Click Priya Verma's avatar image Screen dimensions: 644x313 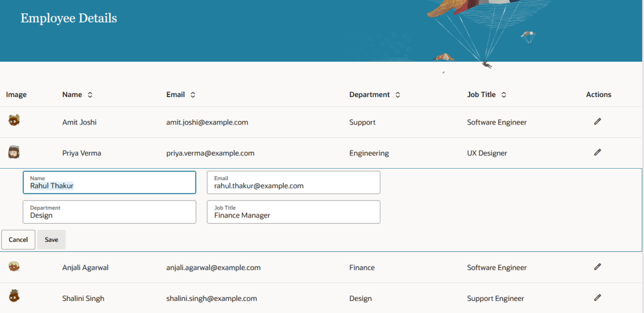tap(14, 152)
